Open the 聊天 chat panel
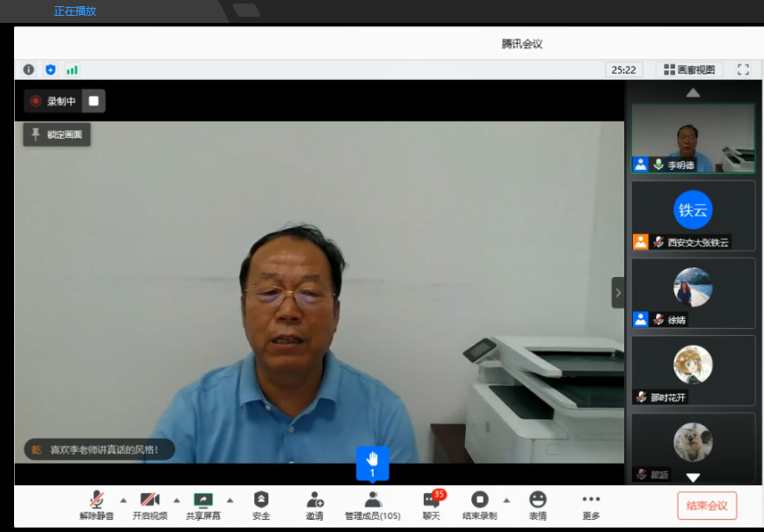This screenshot has width=764, height=532. click(431, 506)
